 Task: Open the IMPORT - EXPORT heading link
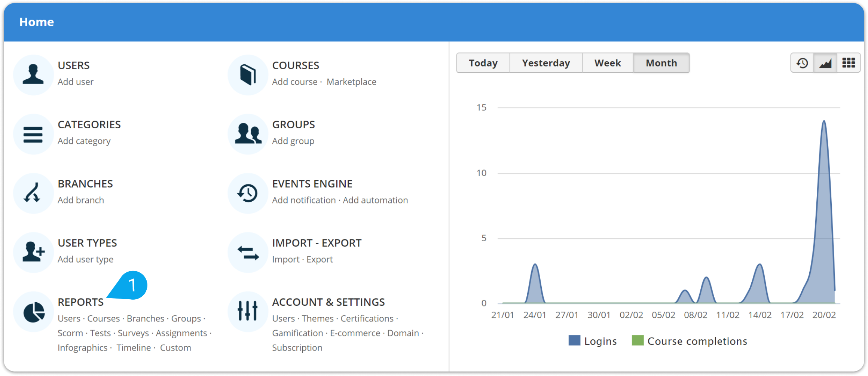tap(317, 243)
